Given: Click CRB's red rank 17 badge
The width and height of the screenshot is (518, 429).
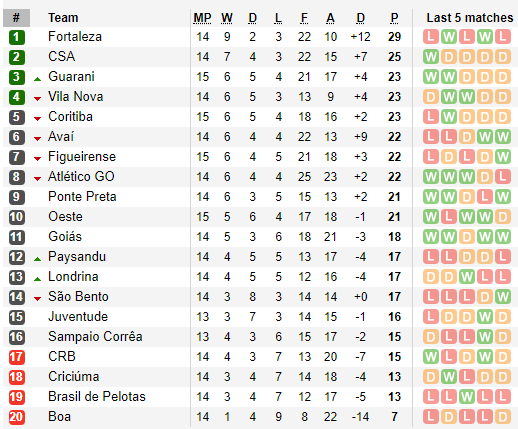Looking at the screenshot, I should 17,357.
